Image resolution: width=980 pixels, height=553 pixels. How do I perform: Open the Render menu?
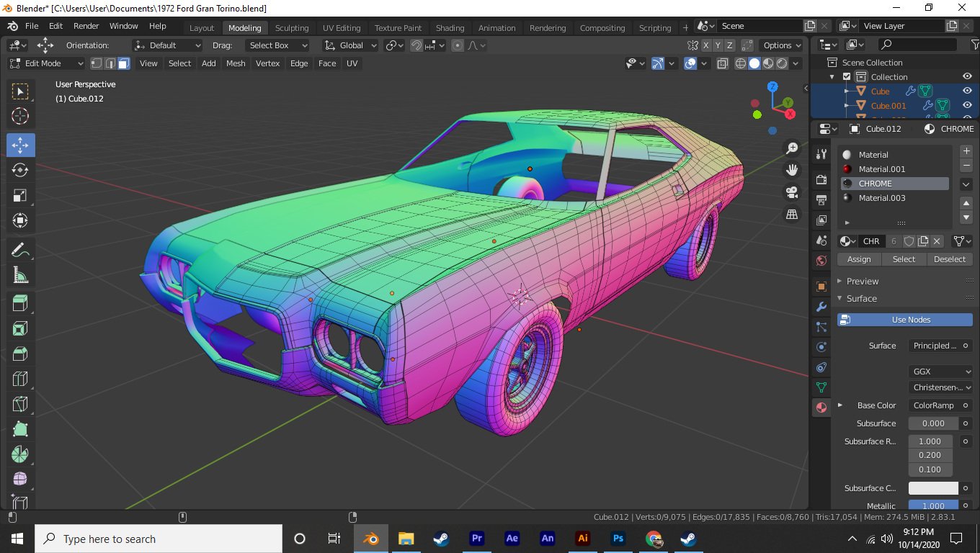(x=86, y=26)
